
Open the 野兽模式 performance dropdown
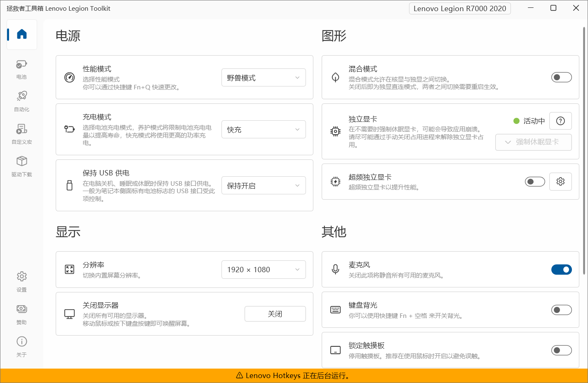point(263,77)
